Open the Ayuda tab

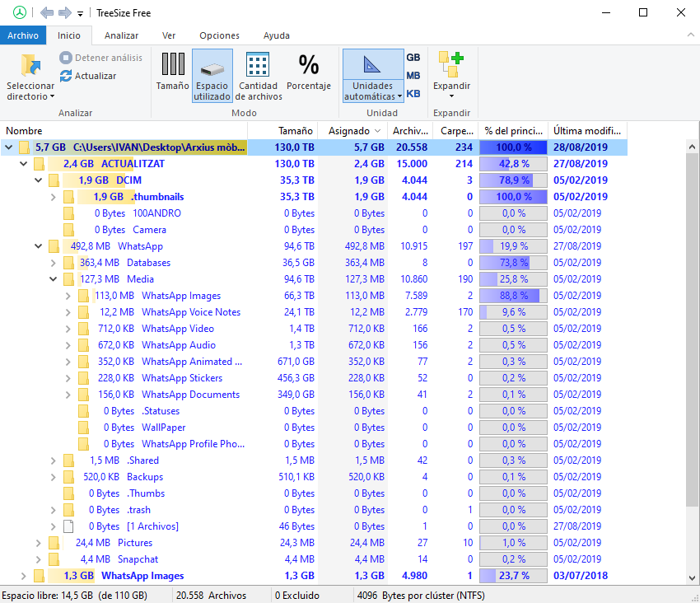pyautogui.click(x=277, y=35)
